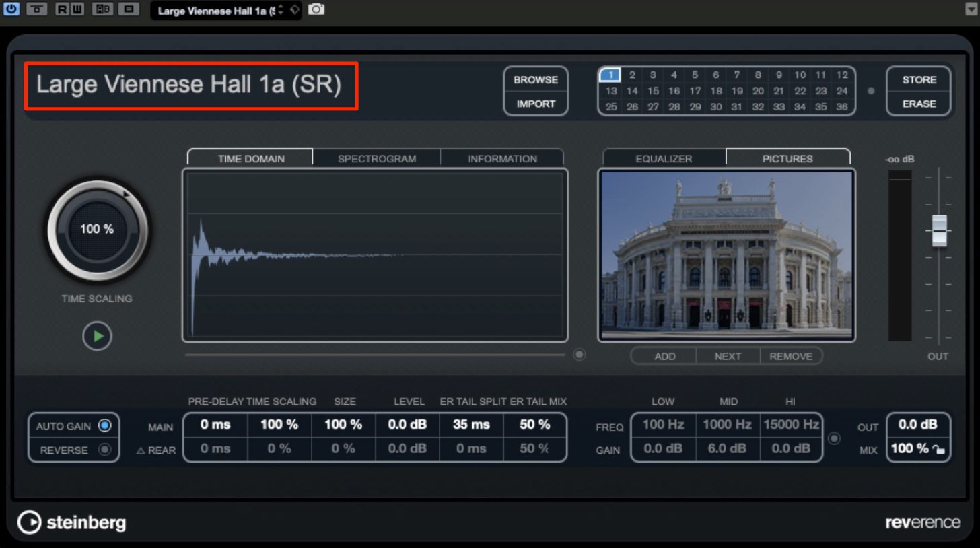The image size is (980, 548).
Task: Open the preset management diamond icon
Action: [294, 10]
